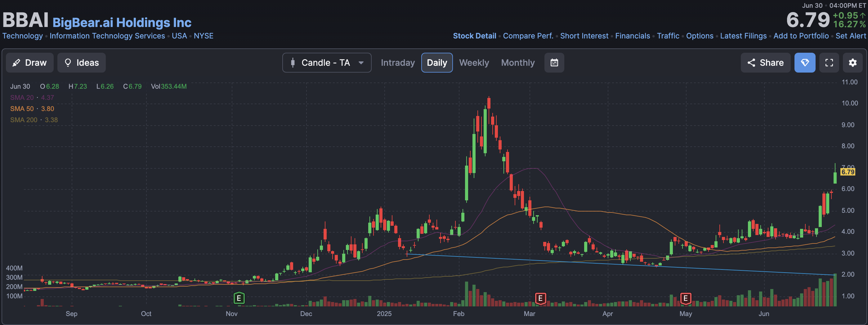Click the +0.95 price change value
This screenshot has width=868, height=325.
click(x=845, y=16)
